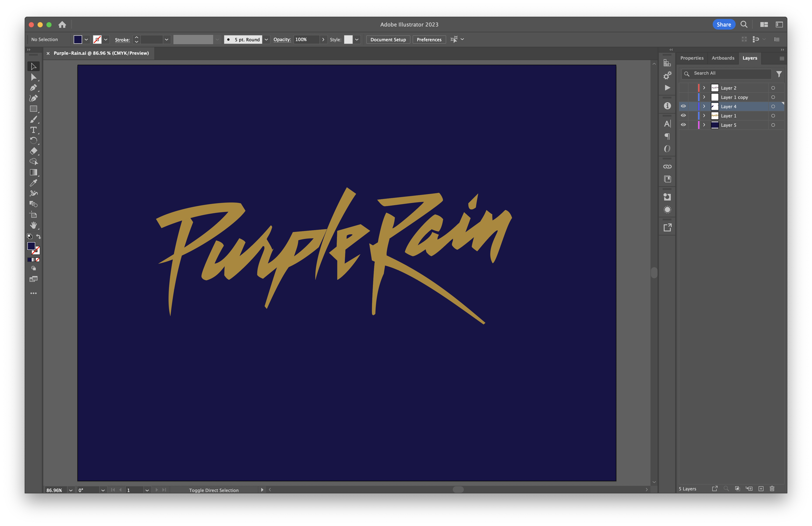
Task: Open the search magnifier in title bar
Action: point(744,25)
